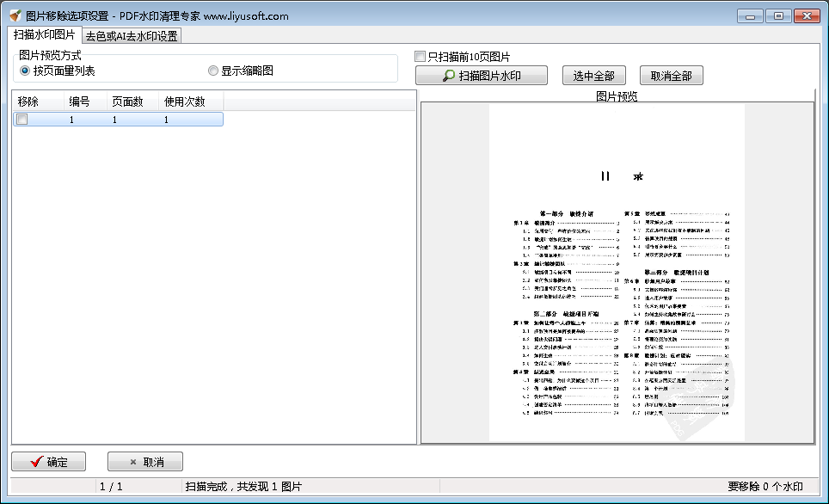Confirm settings with the 确定 button
This screenshot has height=504, width=829.
(49, 461)
